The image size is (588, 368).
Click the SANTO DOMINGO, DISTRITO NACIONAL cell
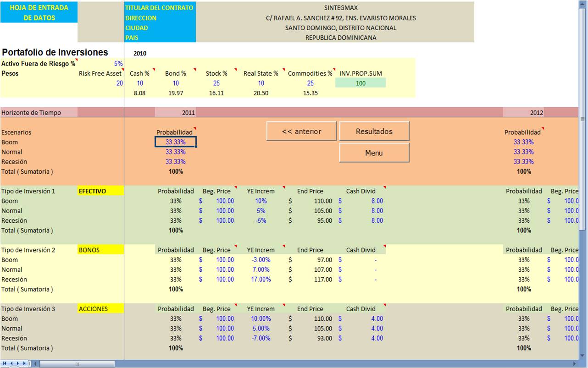point(341,27)
